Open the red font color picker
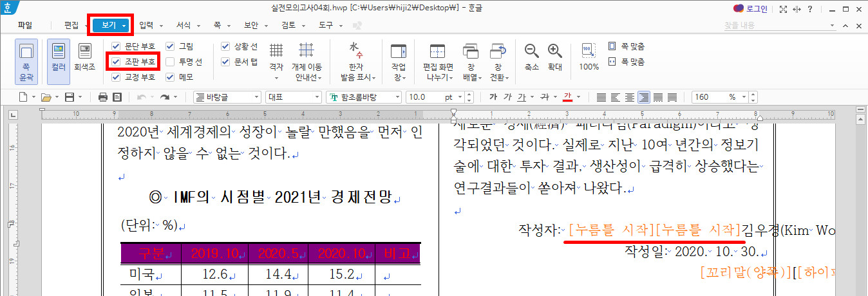 568,97
